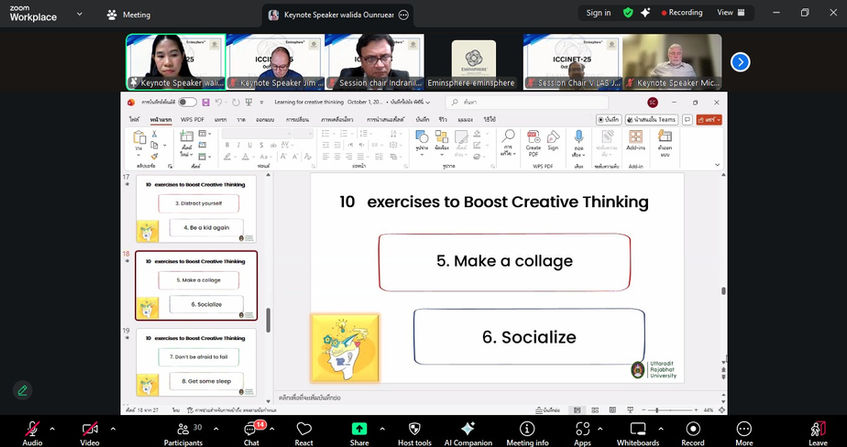Click the New Slide icon in ribbon

point(187,137)
